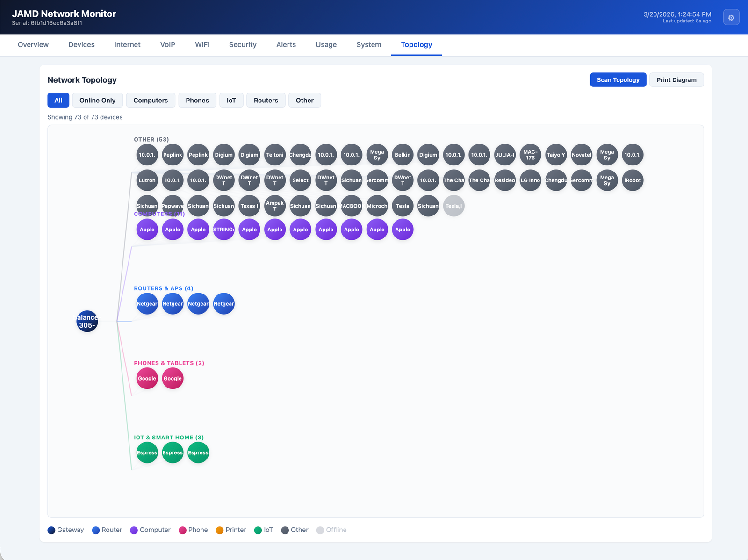748x560 pixels.
Task: Open the settings gear in the header
Action: (x=731, y=17)
